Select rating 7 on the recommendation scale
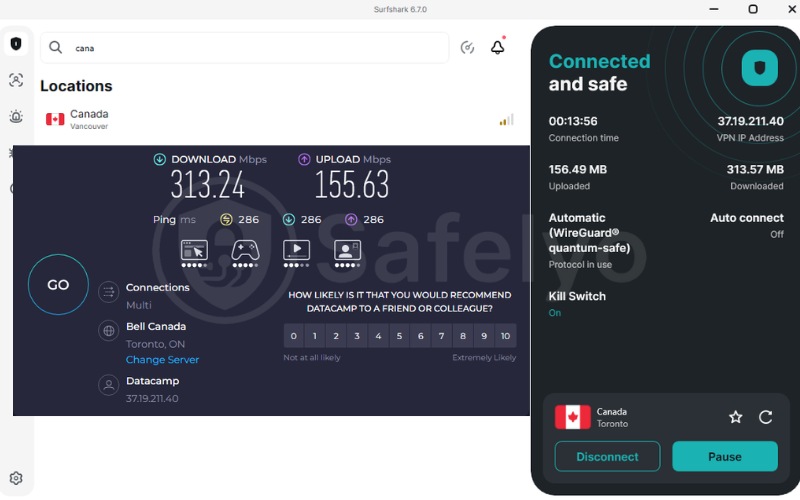 (442, 336)
